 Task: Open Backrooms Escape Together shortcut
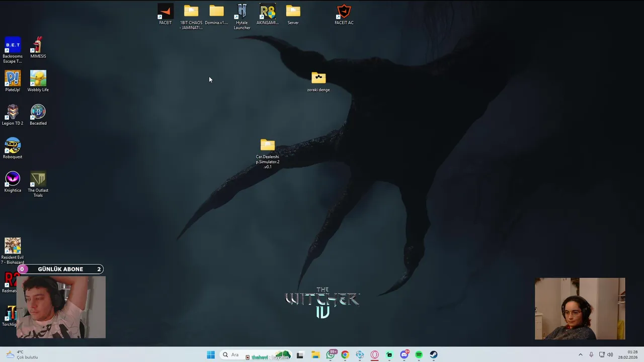(x=13, y=50)
